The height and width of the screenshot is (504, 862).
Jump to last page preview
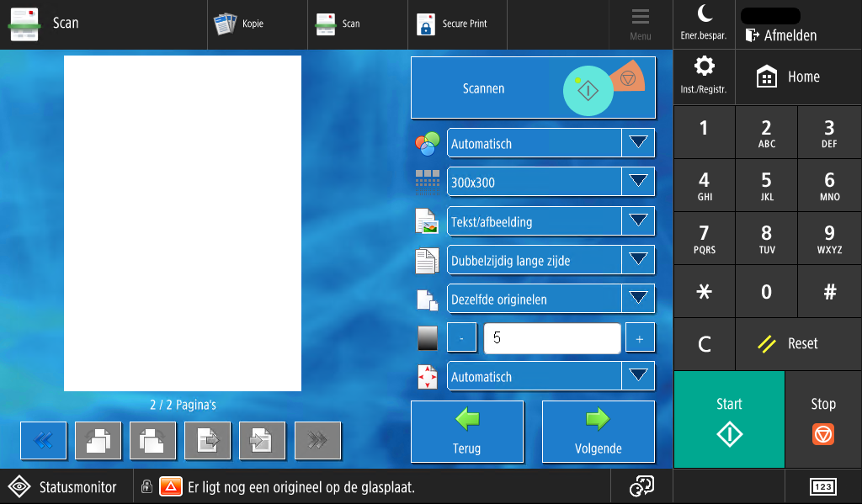click(317, 440)
